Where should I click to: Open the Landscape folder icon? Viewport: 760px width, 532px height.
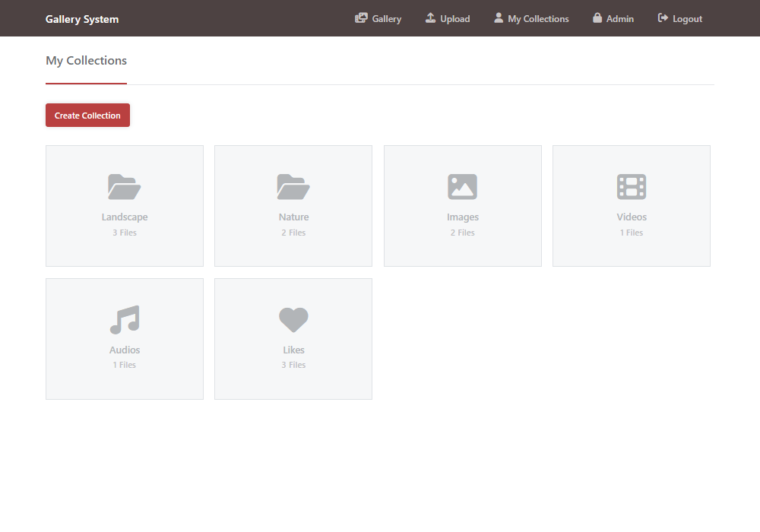(125, 186)
